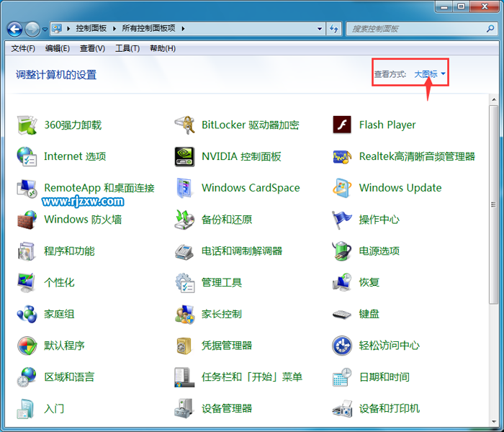Click the 键盘 keyboard icon

pyautogui.click(x=342, y=314)
